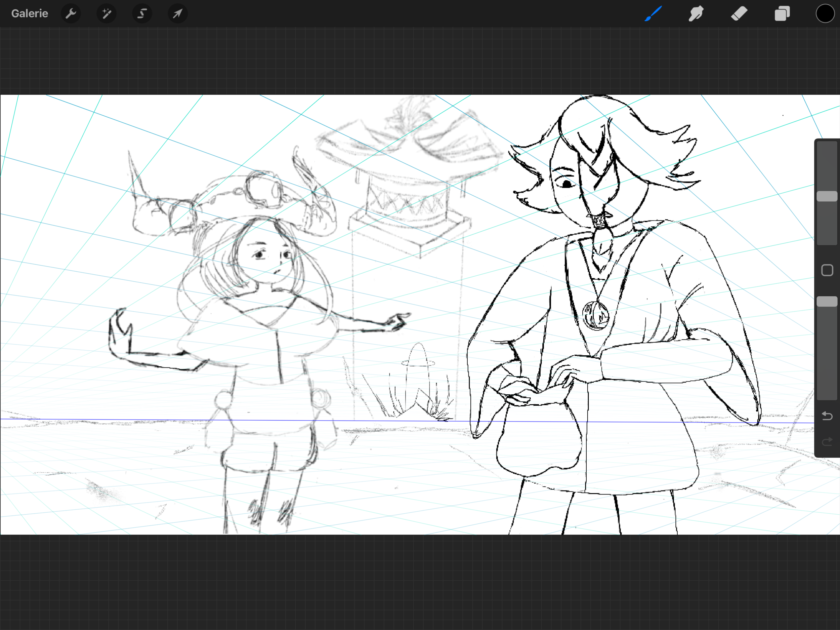The width and height of the screenshot is (840, 630).
Task: Activate the Selection S tool
Action: point(142,14)
